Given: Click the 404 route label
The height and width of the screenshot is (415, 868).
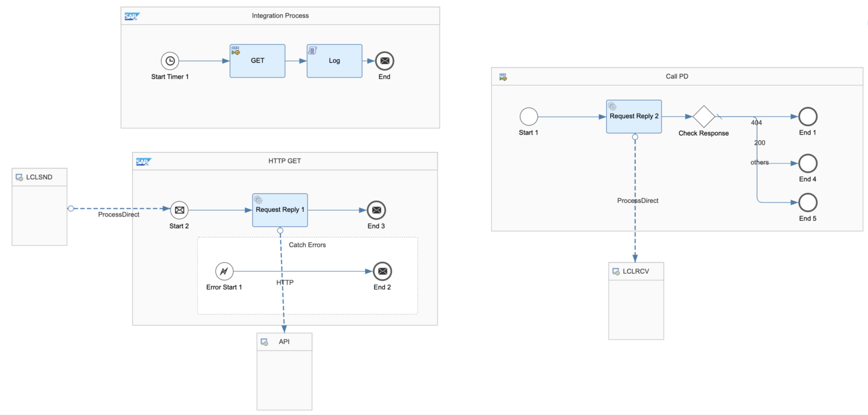Looking at the screenshot, I should click(x=757, y=122).
